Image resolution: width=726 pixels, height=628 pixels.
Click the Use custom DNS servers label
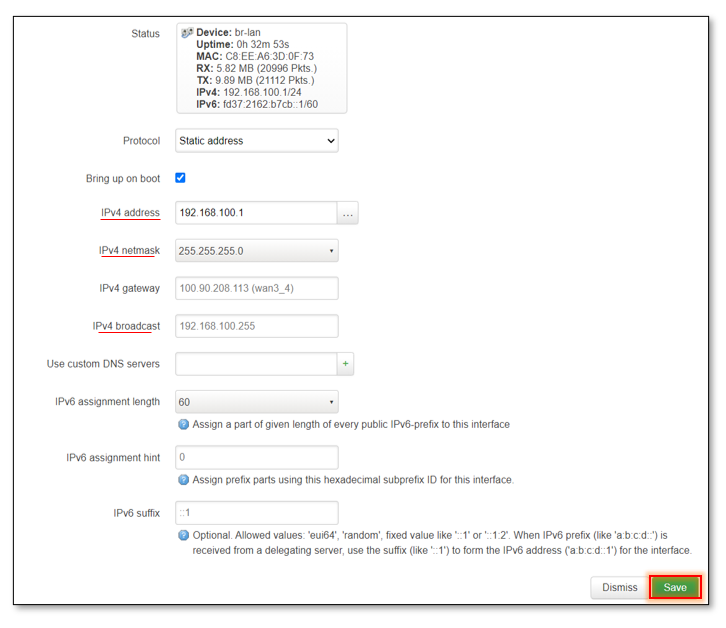tap(103, 364)
